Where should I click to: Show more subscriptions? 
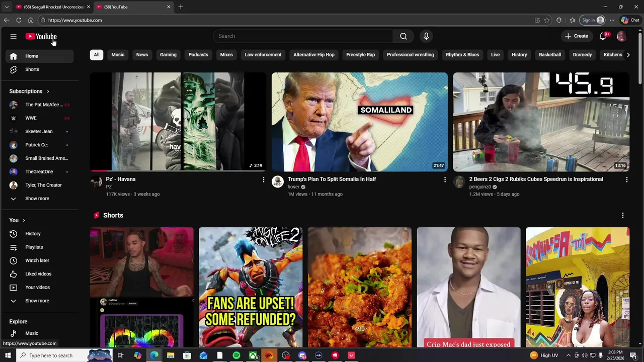[x=40, y=199]
